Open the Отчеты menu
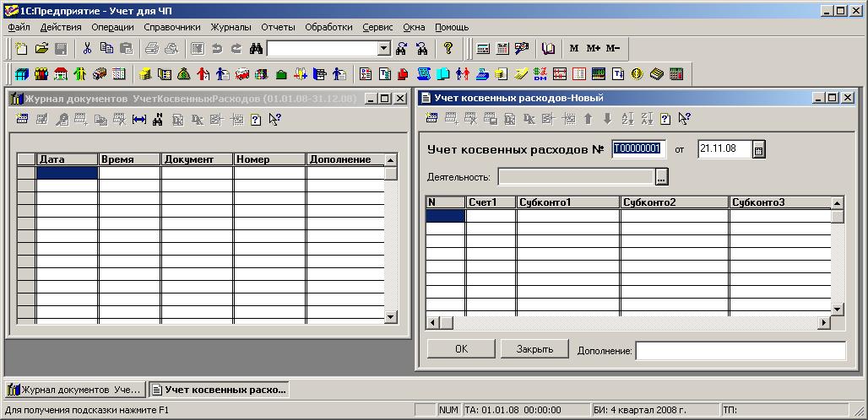The image size is (868, 420). [x=278, y=27]
